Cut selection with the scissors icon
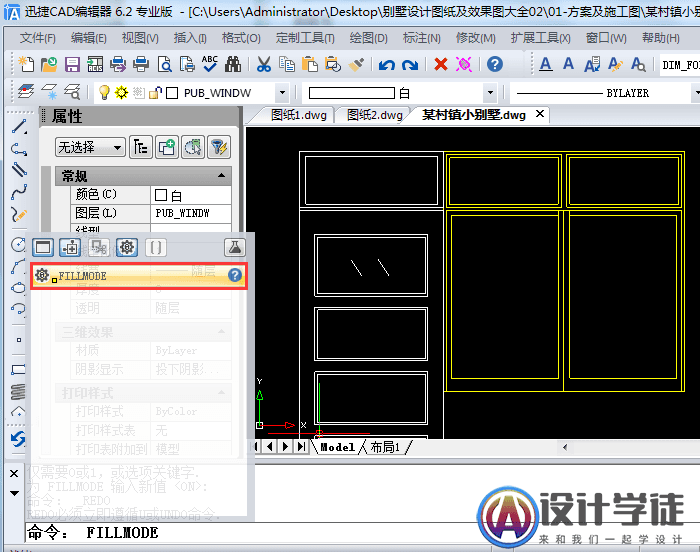The image size is (700, 552). (x=264, y=65)
